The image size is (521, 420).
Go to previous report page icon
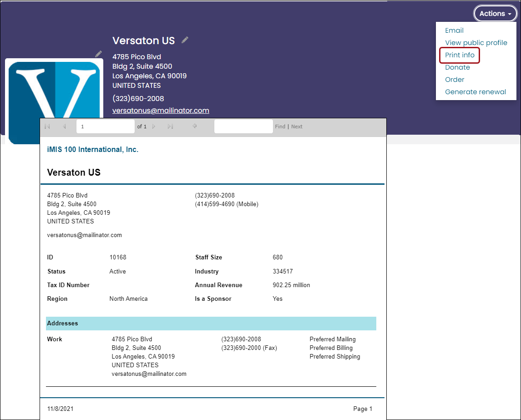click(x=64, y=126)
